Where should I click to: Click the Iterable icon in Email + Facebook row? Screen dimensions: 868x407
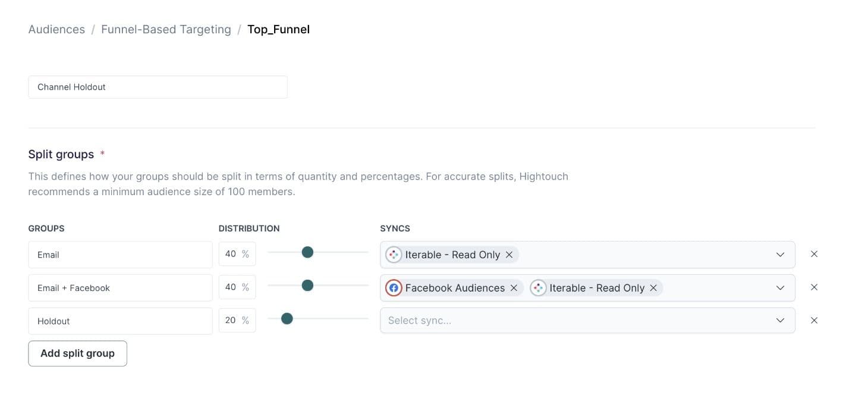[538, 287]
